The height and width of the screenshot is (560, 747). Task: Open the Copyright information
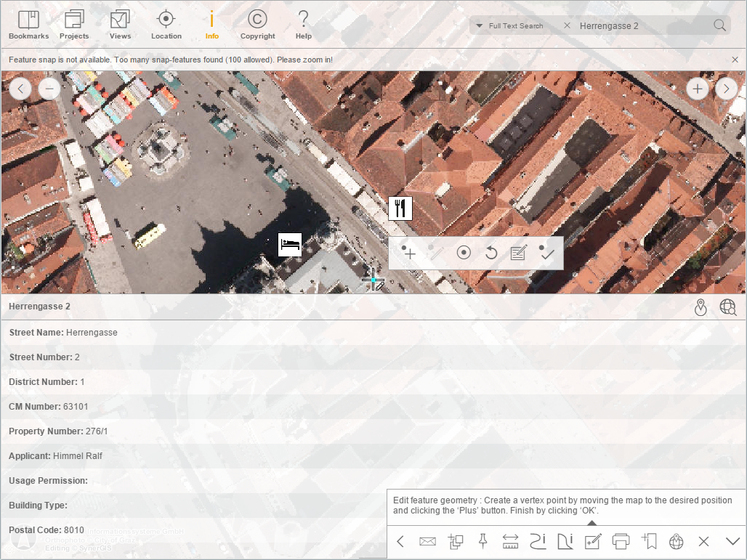[x=257, y=23]
